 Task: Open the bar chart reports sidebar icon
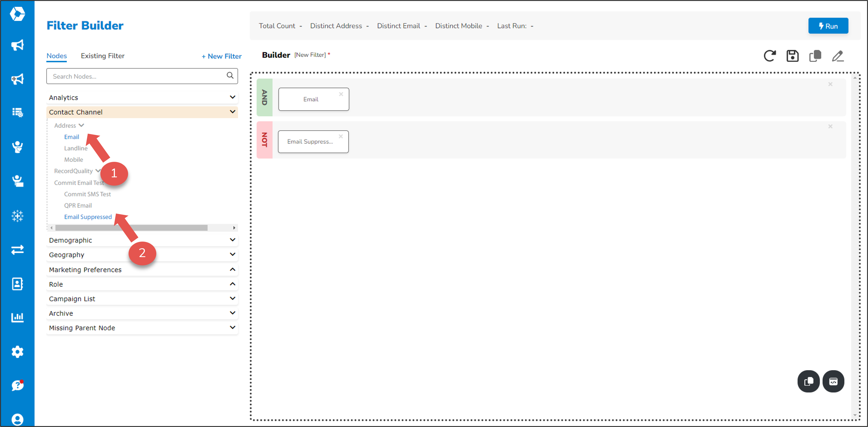click(x=18, y=317)
